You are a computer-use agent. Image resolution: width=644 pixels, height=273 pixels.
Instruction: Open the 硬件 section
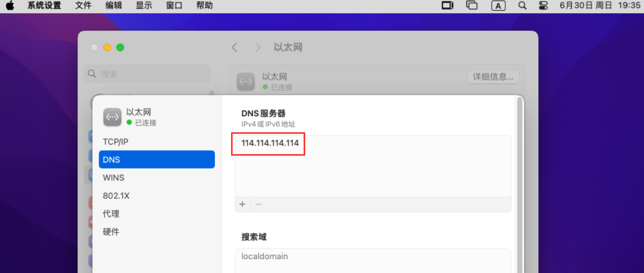pos(111,232)
